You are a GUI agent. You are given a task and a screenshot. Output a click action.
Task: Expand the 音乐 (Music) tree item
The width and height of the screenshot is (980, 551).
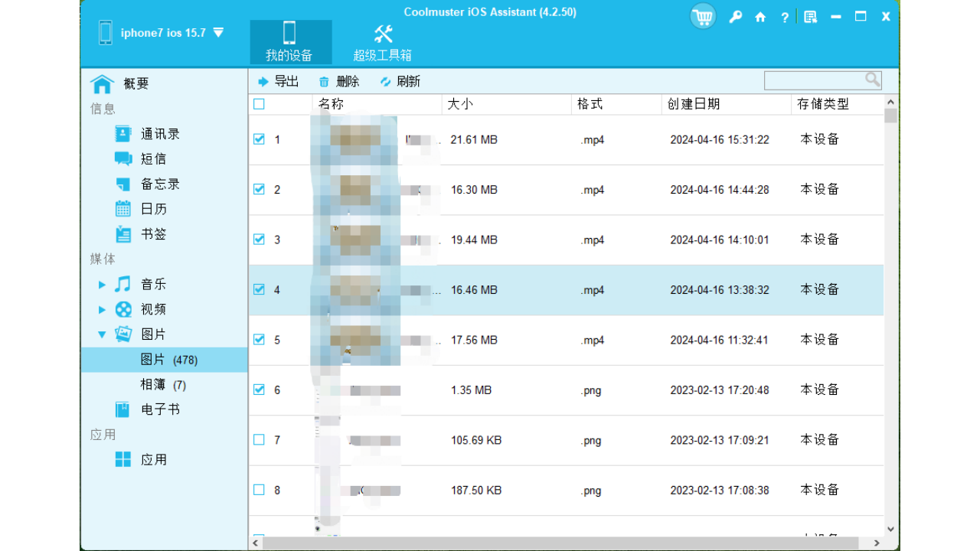[102, 283]
